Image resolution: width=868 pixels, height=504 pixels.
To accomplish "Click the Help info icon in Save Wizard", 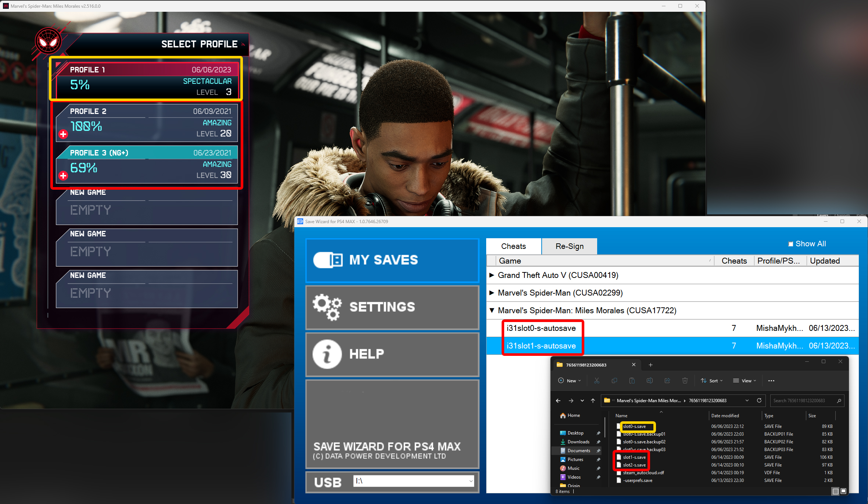I will [327, 354].
